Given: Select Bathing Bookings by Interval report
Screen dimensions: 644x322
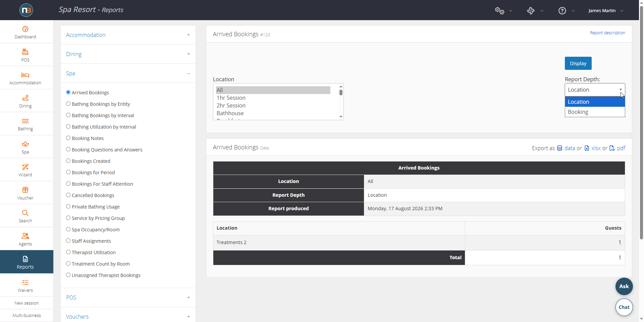Looking at the screenshot, I should tap(68, 115).
